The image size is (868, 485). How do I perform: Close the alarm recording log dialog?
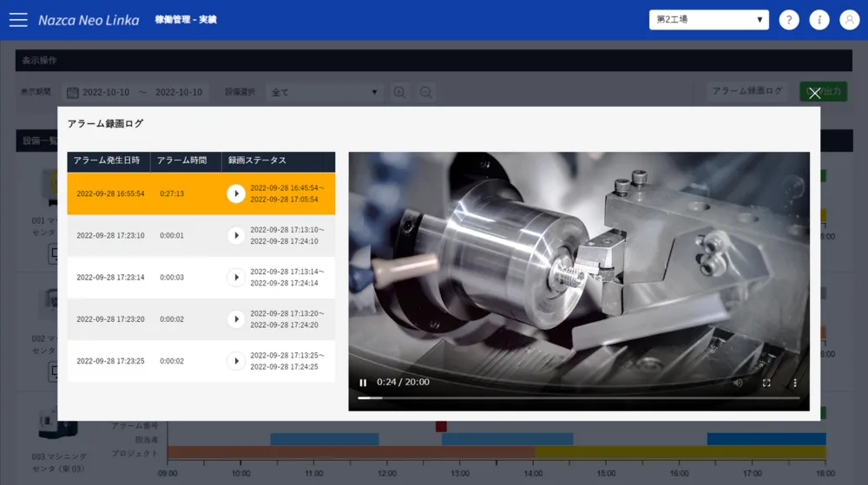point(814,94)
